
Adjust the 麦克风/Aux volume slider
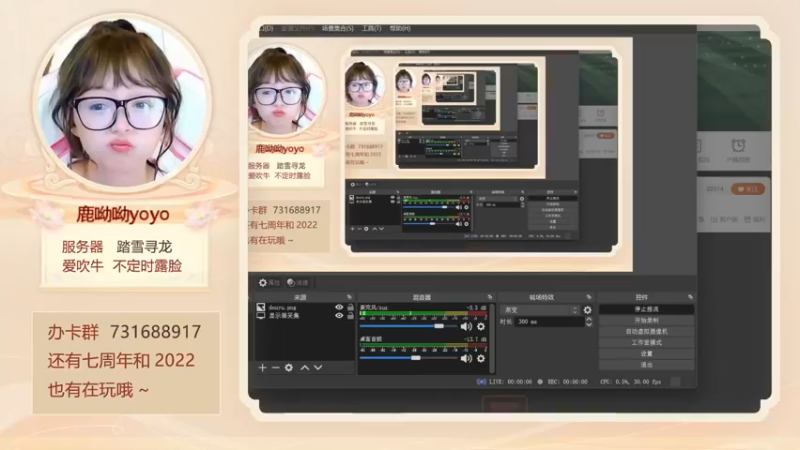408,326
